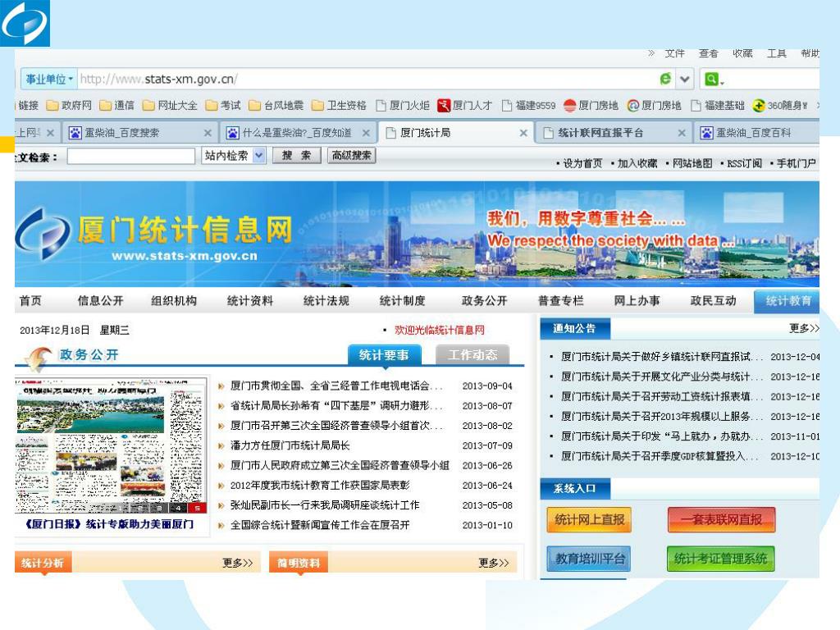Screen dimensions: 840x630
Task: Open the 卫生资格 bookmarks folder
Action: 339,106
